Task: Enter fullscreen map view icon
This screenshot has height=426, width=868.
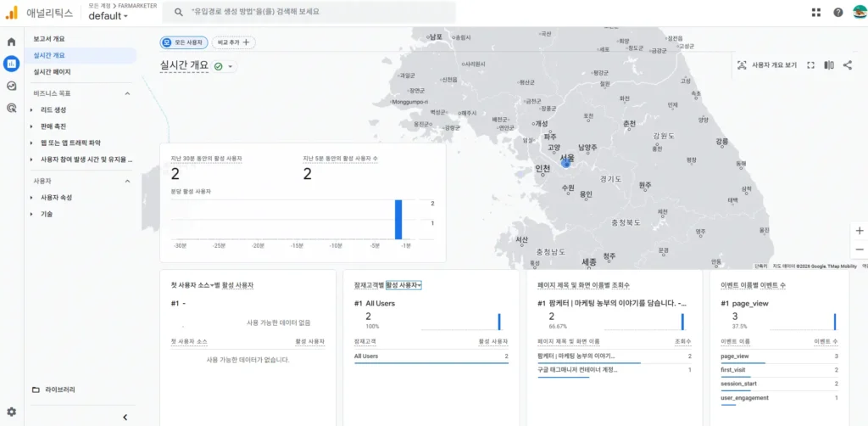Action: (x=810, y=65)
